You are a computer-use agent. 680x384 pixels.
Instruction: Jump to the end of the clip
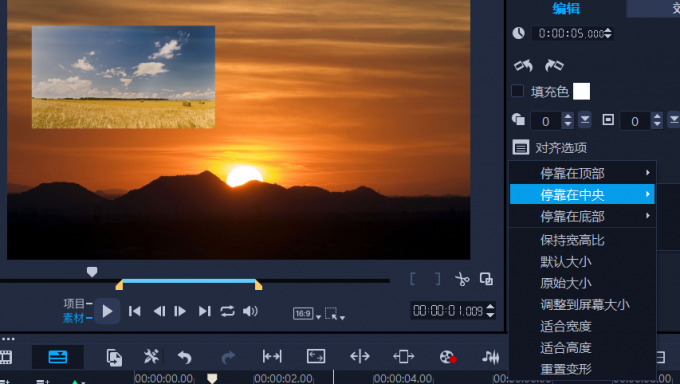pyautogui.click(x=204, y=311)
